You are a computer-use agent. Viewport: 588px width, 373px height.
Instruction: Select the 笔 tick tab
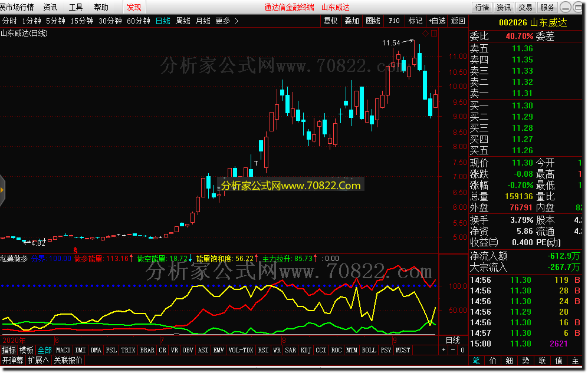coord(477,361)
